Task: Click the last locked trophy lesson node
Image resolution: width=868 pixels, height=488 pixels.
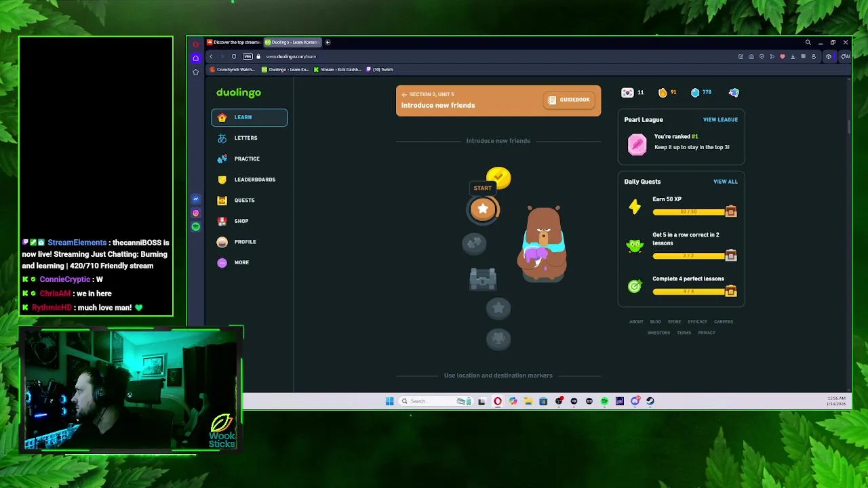Action: tap(498, 338)
